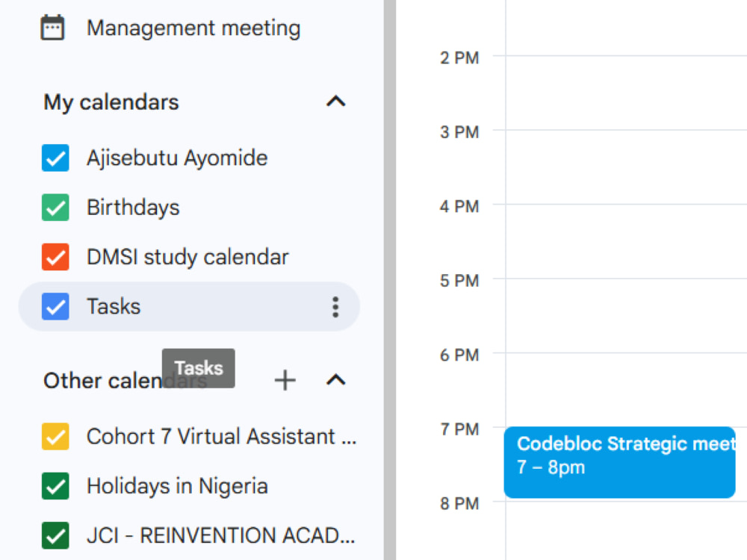Click the plus icon to add other calendars

pos(285,380)
